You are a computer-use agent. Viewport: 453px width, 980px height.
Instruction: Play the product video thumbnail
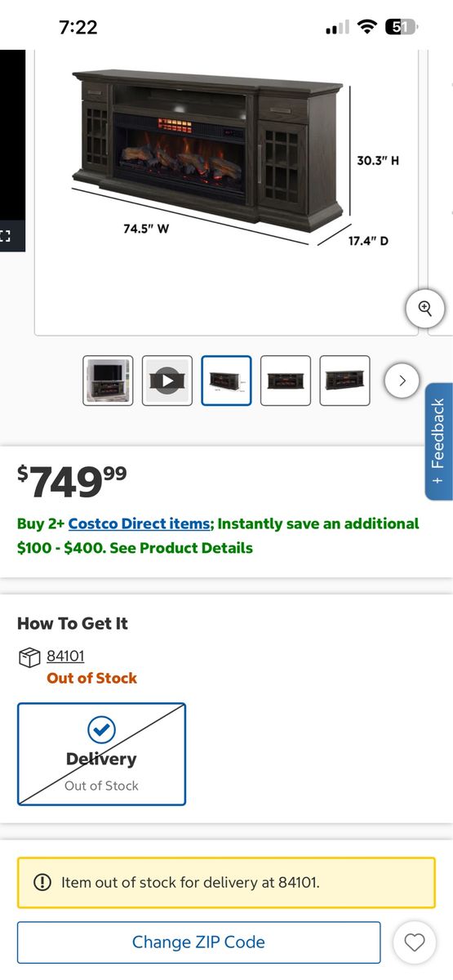pos(167,381)
